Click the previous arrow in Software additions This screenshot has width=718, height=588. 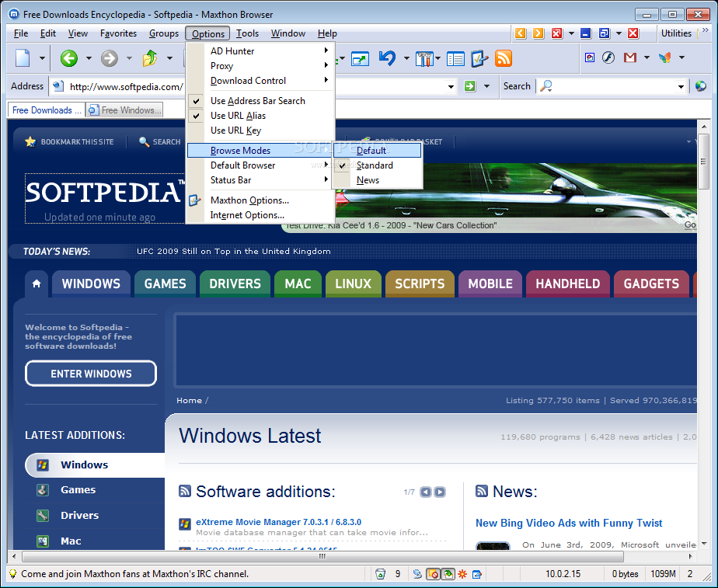click(425, 492)
